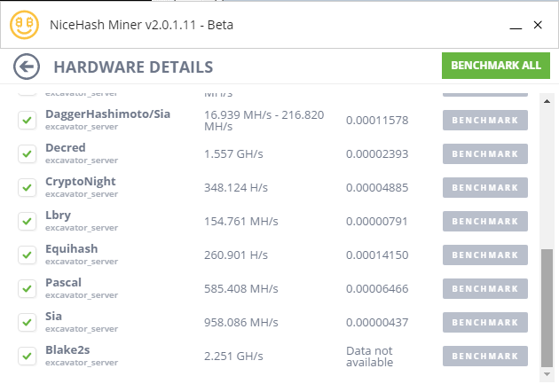Screen dimensions: 559x392
Task: Run benchmark for Pascal
Action: (485, 288)
